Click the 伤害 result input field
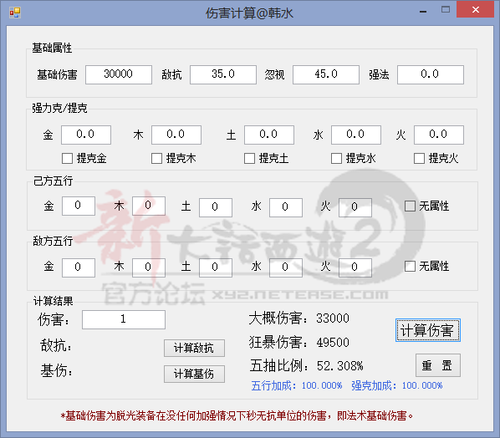Viewport: 500px width, 438px height. [124, 320]
